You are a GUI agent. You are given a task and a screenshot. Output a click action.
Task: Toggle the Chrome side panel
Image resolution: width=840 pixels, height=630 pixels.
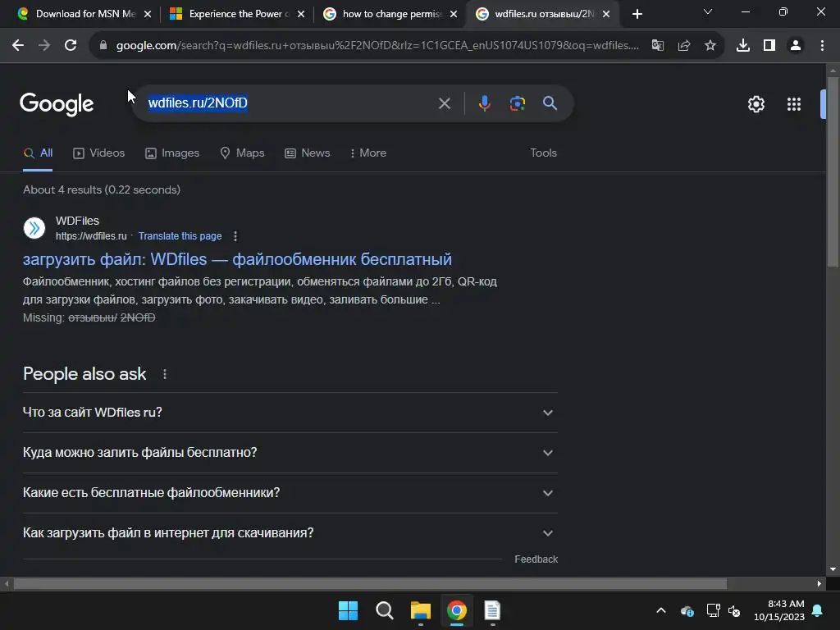pyautogui.click(x=769, y=46)
